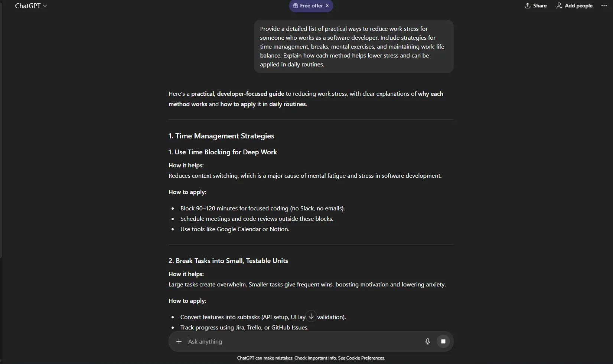Click the Add people button

(574, 6)
